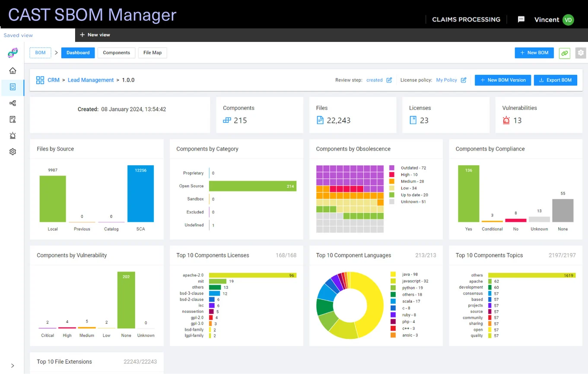
Task: Open the chat message icon next to Vincent
Action: point(521,19)
